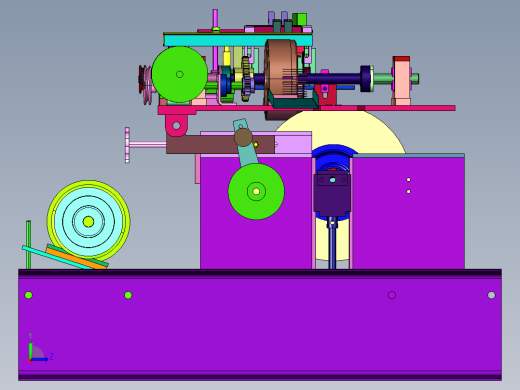Select the brown horizontal slide bar
Screen dimensions: 520x390
(220, 144)
